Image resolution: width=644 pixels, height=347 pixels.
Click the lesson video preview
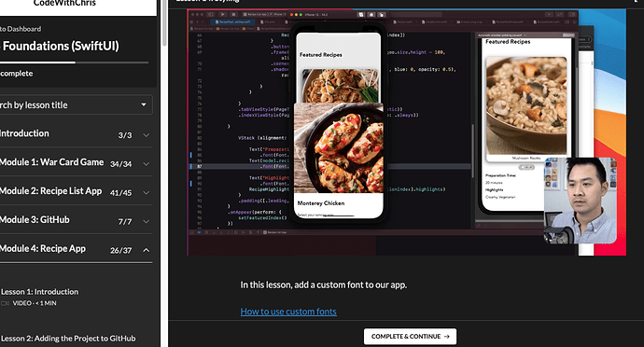point(407,132)
